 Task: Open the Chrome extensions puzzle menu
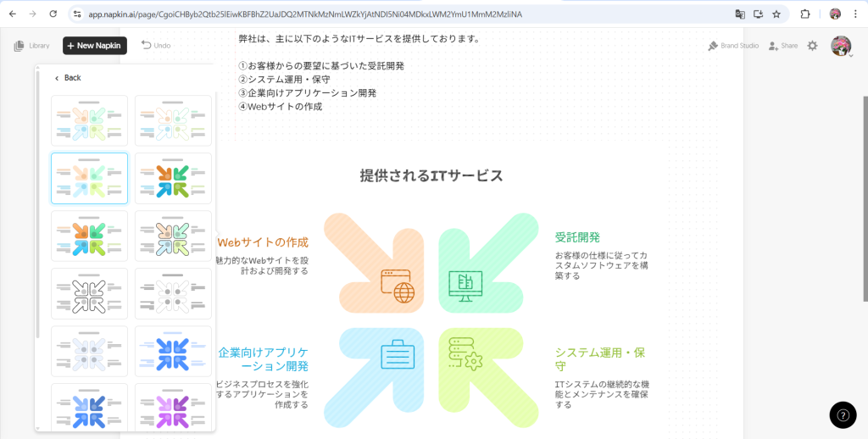tap(805, 14)
